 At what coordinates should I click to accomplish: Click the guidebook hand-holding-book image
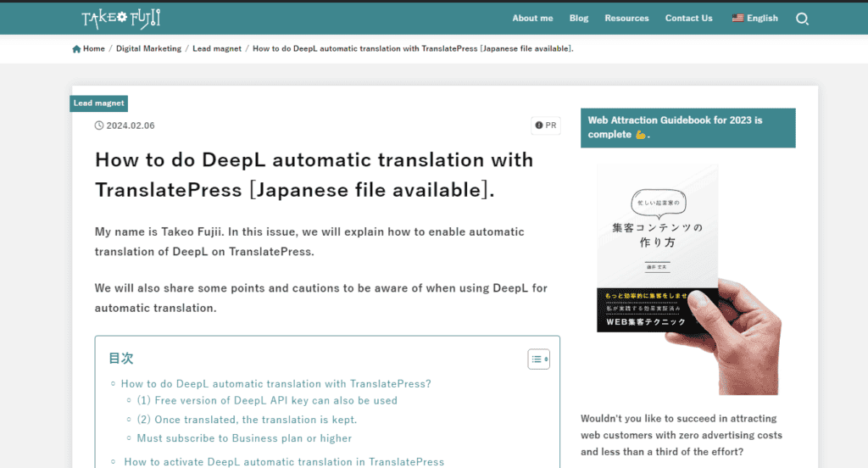tap(688, 279)
